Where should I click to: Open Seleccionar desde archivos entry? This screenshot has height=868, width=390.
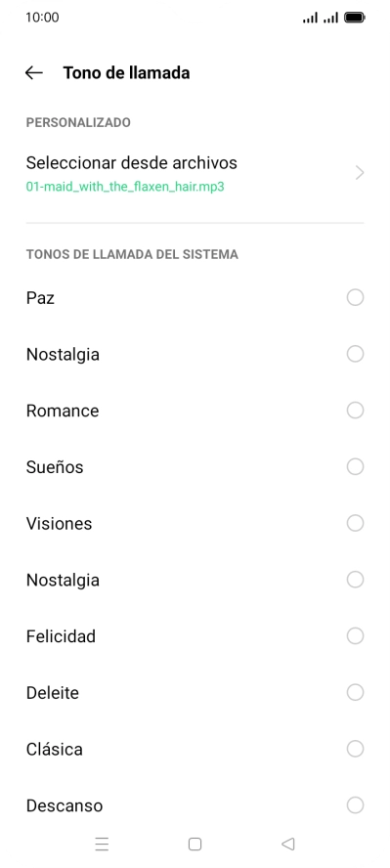coord(195,173)
